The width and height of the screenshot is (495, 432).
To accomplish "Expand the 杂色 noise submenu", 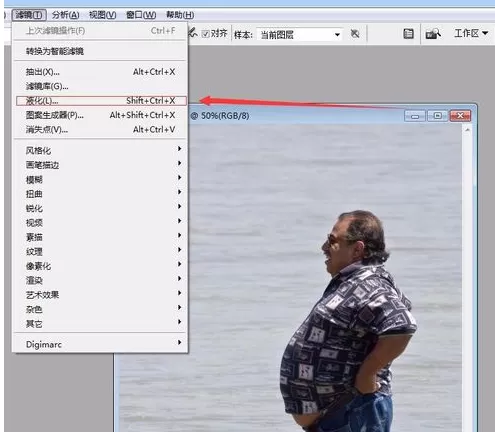I will 100,309.
